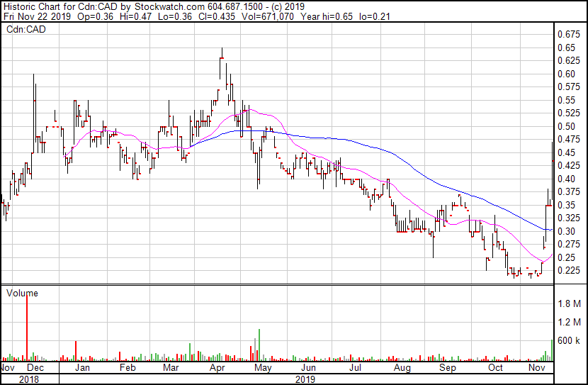Click the '1.2 M' volume axis label
The image size is (588, 385).
[x=570, y=322]
